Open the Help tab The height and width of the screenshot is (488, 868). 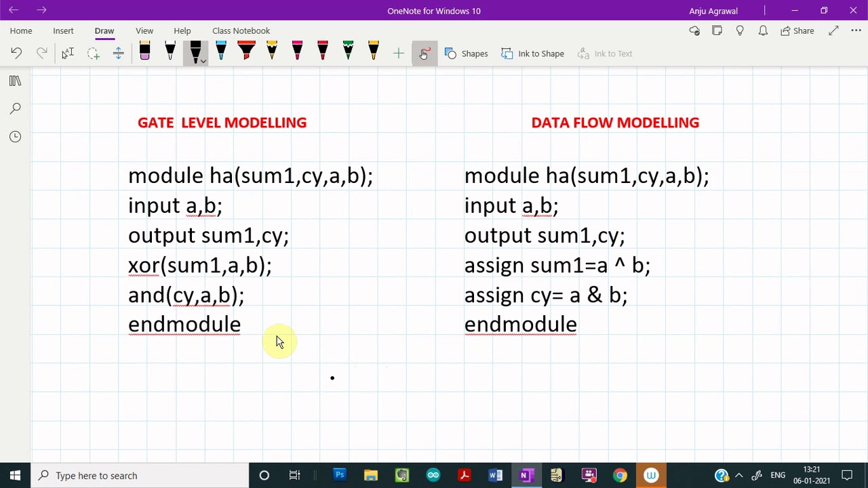coord(182,30)
